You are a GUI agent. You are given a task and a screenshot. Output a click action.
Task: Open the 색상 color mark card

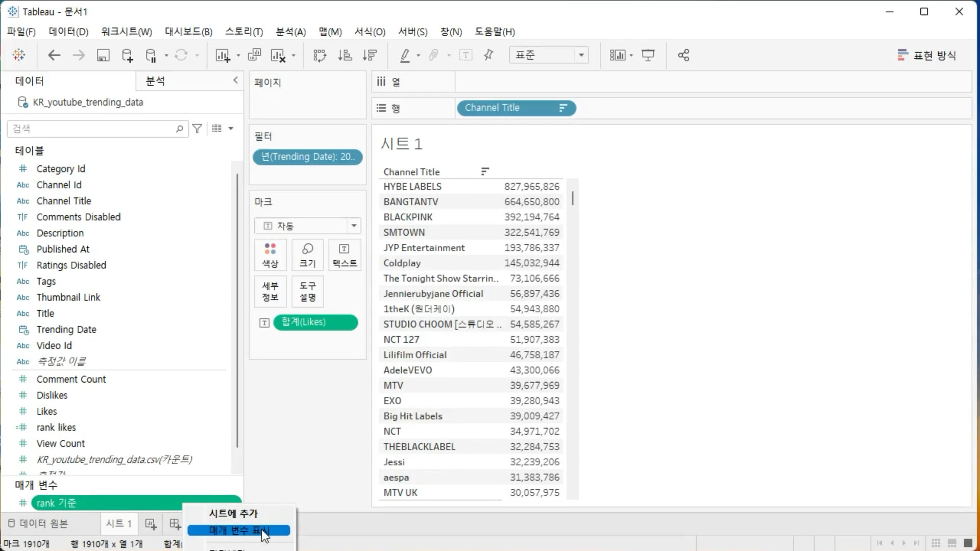tap(270, 255)
